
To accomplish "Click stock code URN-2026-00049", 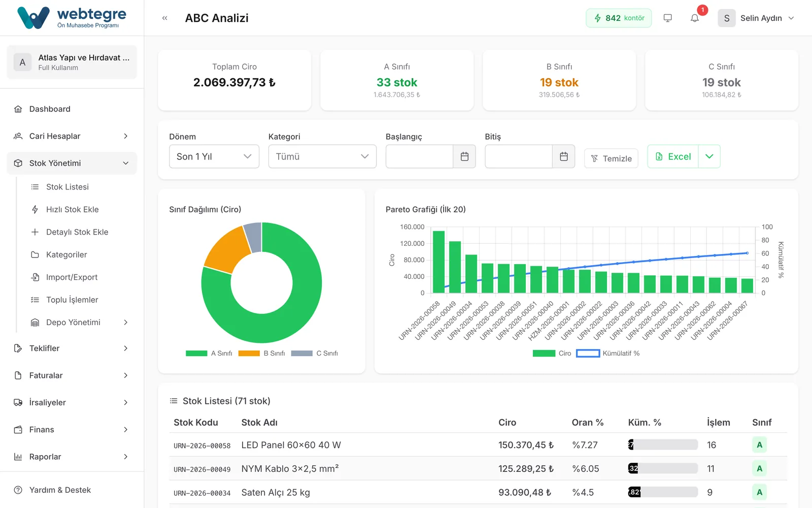I will coord(202,469).
